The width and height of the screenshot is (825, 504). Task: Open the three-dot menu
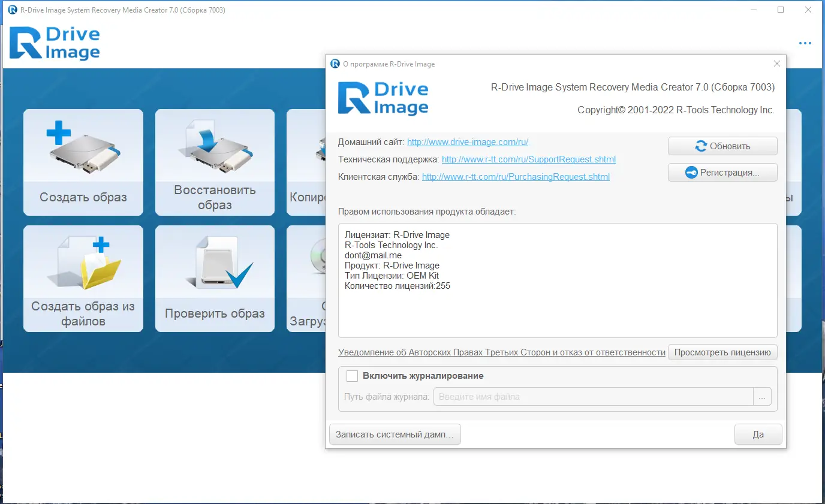pyautogui.click(x=805, y=43)
